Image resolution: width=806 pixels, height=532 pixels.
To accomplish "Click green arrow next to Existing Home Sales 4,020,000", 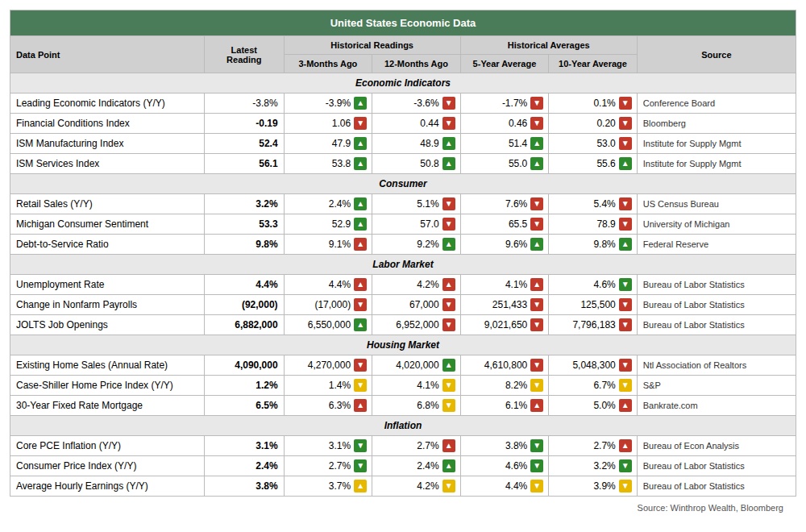I will [x=449, y=365].
